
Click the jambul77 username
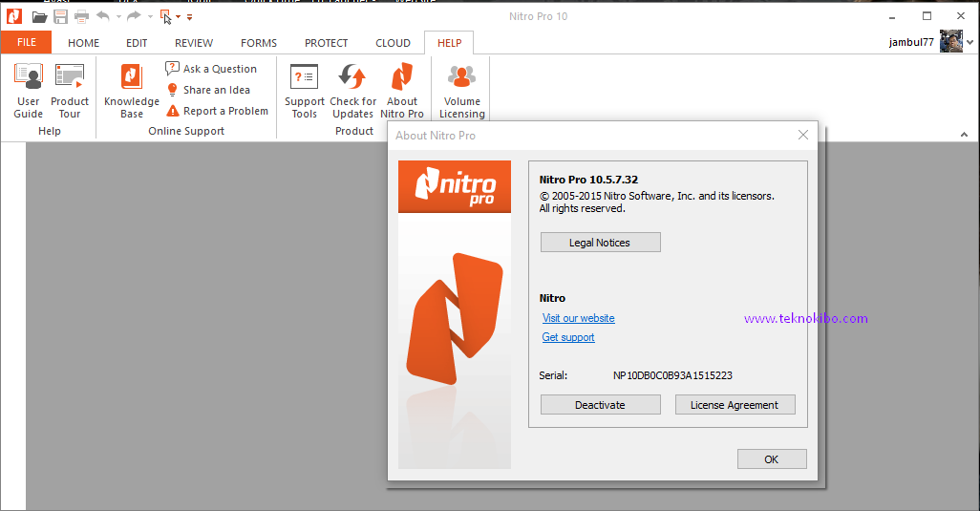911,42
